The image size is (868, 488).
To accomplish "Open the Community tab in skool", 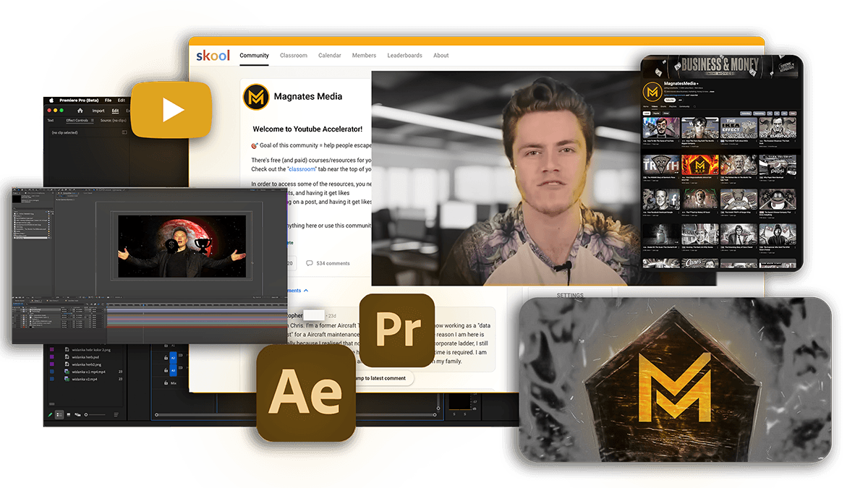I will click(254, 56).
